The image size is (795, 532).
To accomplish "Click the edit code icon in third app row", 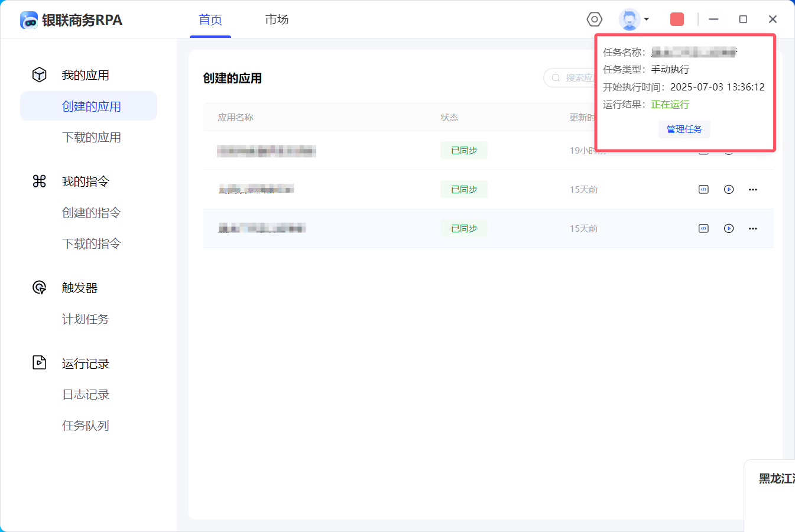I will tap(703, 229).
